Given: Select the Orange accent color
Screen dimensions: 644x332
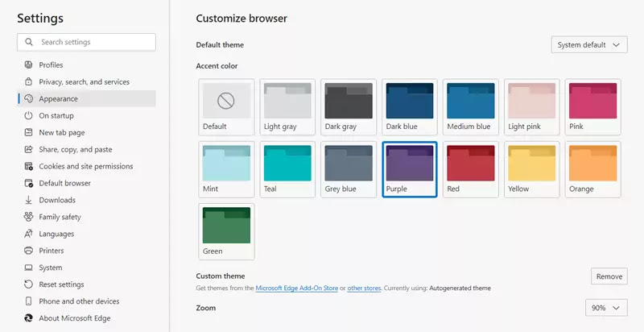Looking at the screenshot, I should [x=592, y=169].
